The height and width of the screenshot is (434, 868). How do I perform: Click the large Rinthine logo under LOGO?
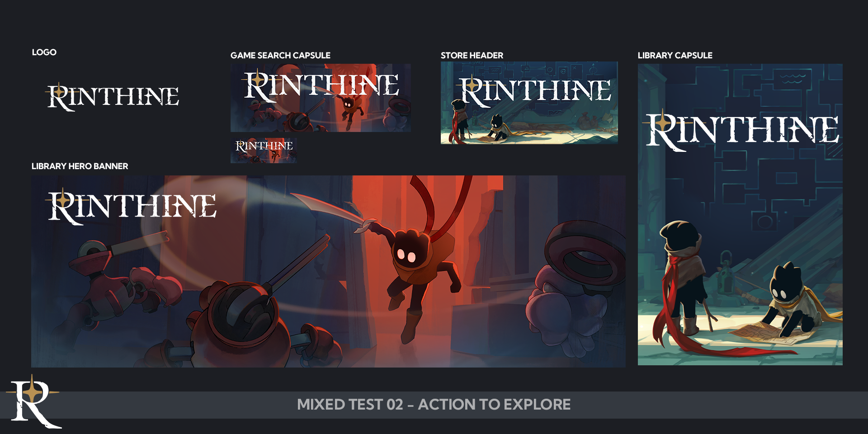pos(112,97)
